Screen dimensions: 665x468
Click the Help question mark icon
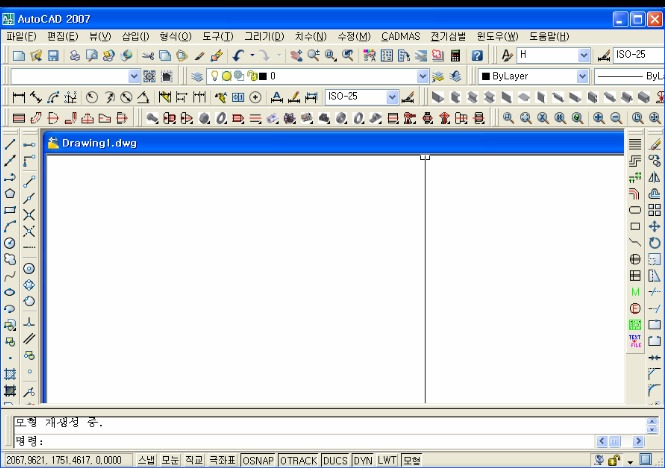[x=477, y=56]
